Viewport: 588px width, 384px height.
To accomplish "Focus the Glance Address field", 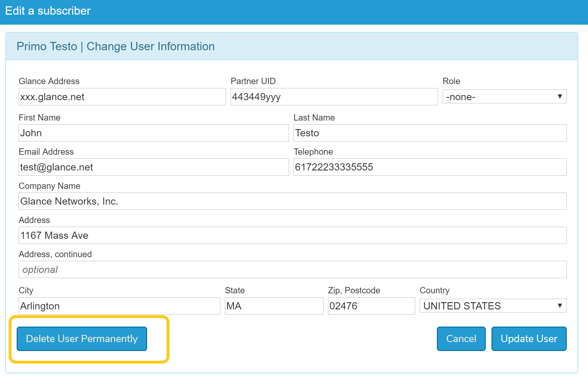I will click(x=122, y=97).
